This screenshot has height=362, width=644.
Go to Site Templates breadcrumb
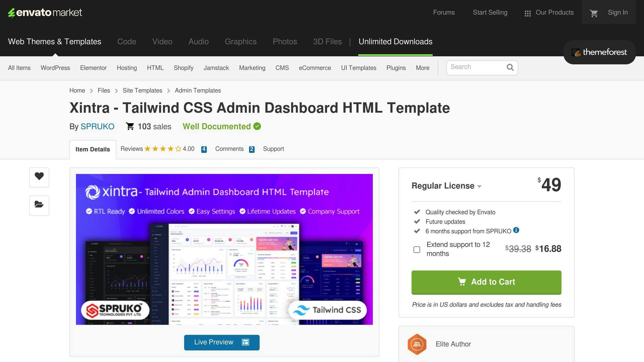142,90
